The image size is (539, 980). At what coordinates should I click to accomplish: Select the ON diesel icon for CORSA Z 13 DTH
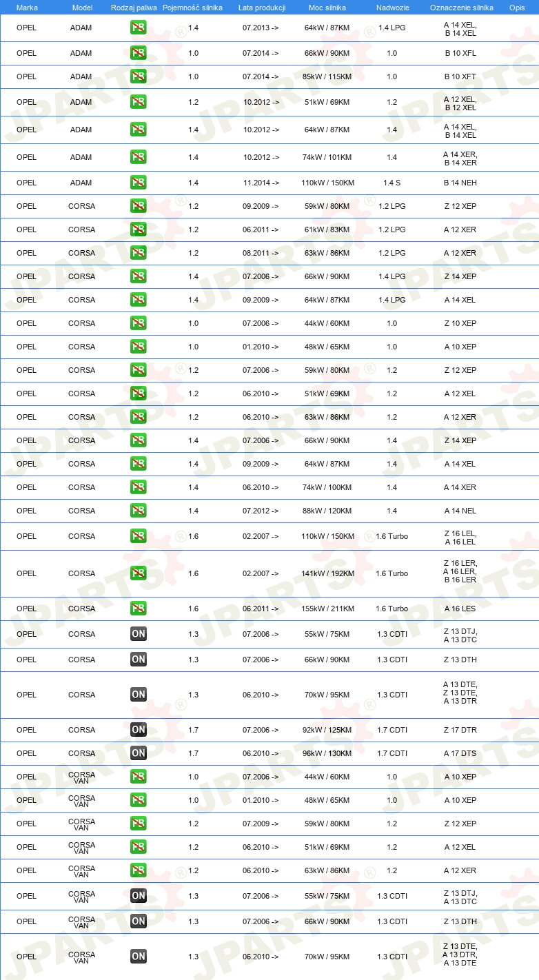pyautogui.click(x=138, y=660)
